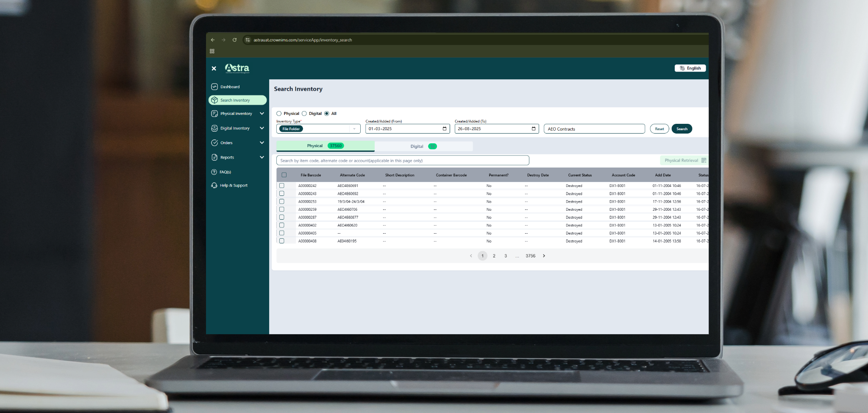Reload the page with browser refresh icon
The width and height of the screenshot is (868, 413).
[234, 40]
